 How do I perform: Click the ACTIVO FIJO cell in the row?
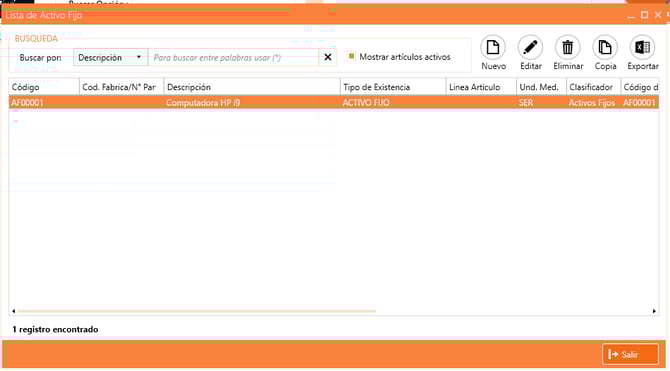coord(393,103)
